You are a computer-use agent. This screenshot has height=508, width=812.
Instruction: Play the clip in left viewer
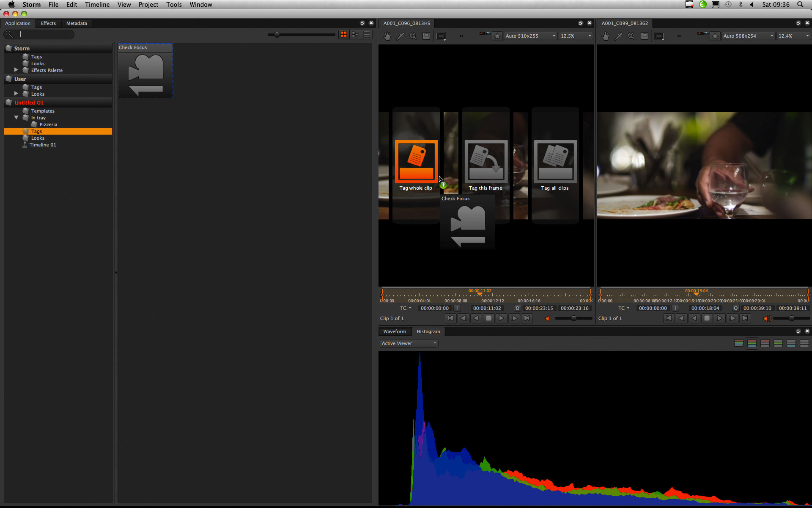[501, 318]
